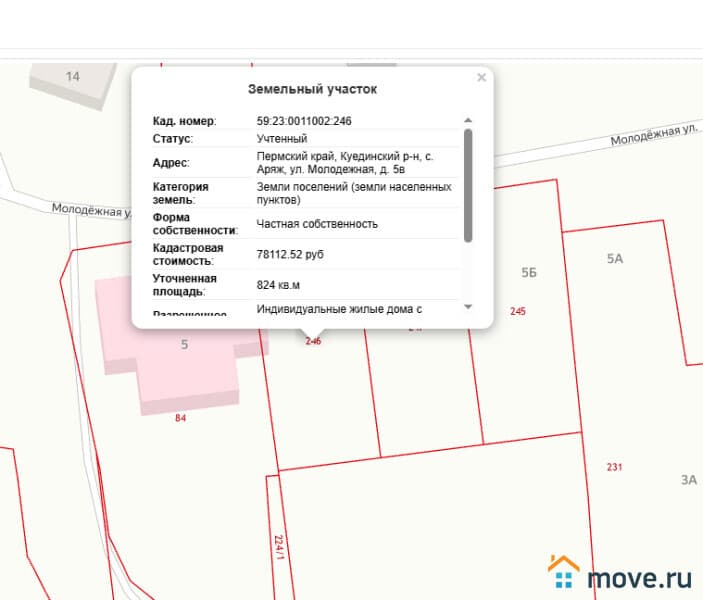Click the parcel label 245
703x600 pixels.
coord(517,311)
